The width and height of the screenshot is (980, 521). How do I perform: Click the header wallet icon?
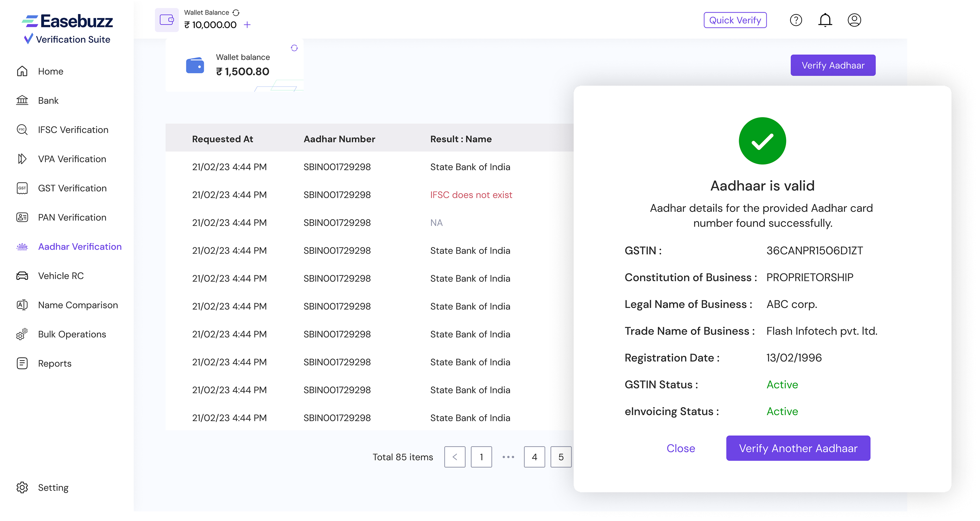coord(167,20)
